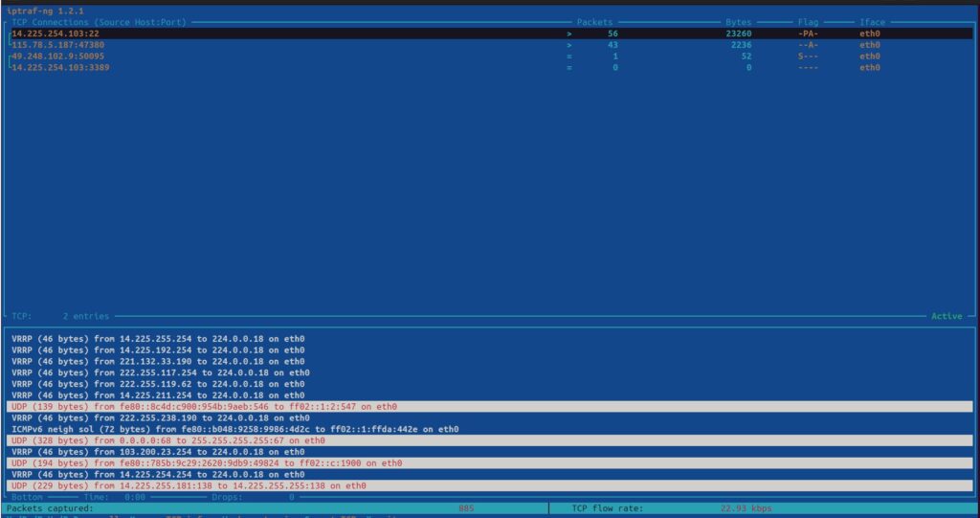Click the direction arrow on the highlighted first row
The height and width of the screenshot is (518, 980).
pos(570,34)
